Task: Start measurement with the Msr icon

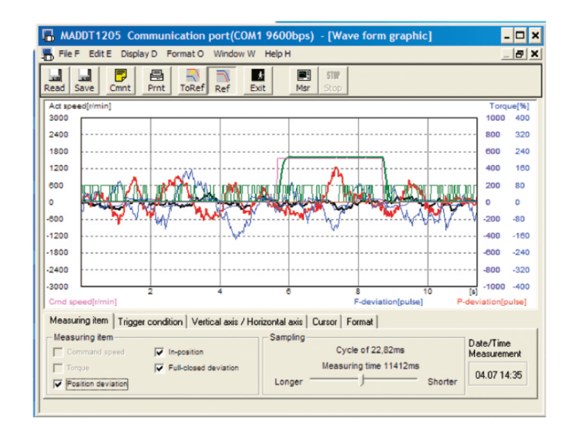Action: pos(303,81)
